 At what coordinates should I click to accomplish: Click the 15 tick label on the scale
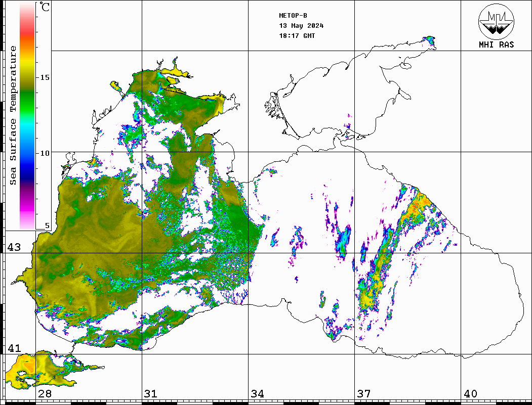tap(45, 77)
